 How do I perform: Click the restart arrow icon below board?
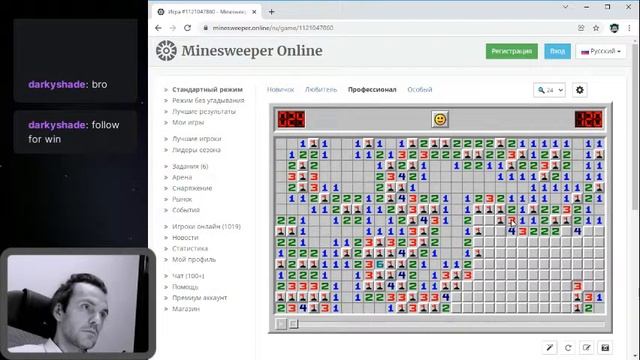(568, 348)
